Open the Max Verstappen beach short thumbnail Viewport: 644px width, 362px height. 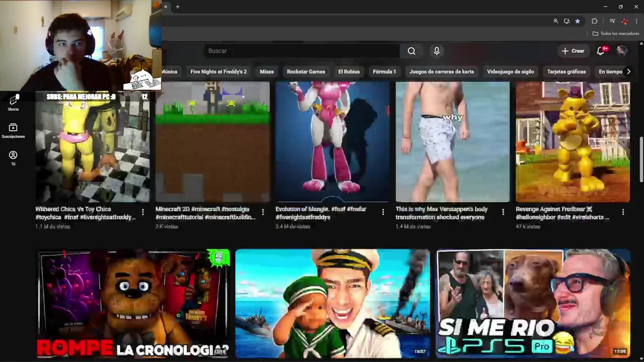(x=452, y=142)
